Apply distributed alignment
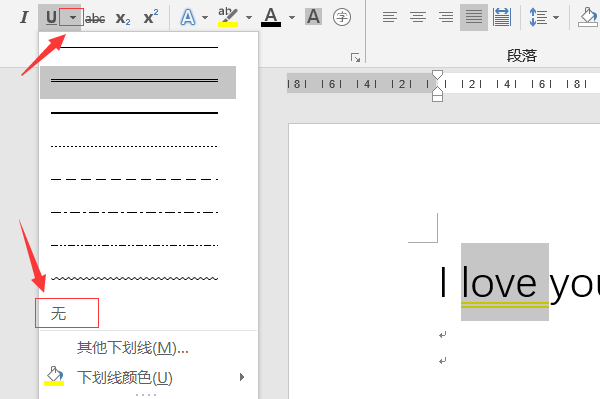 click(502, 17)
